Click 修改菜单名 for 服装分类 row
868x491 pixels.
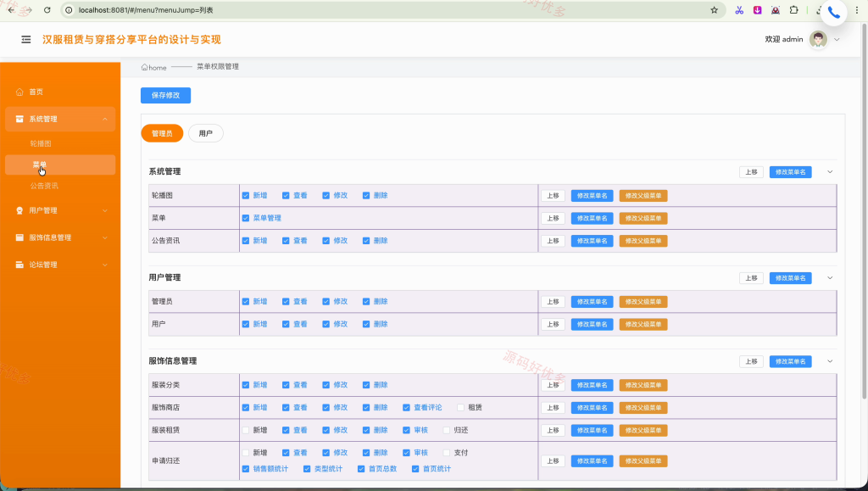click(x=592, y=385)
